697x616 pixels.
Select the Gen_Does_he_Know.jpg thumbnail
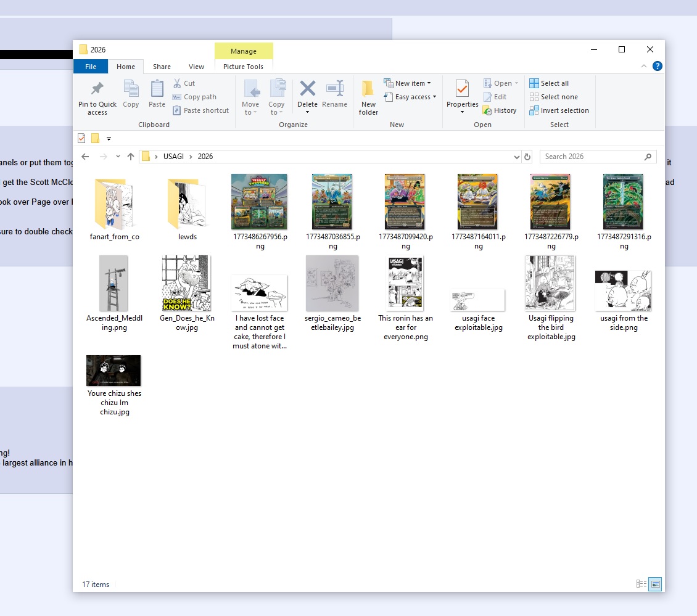pos(187,284)
